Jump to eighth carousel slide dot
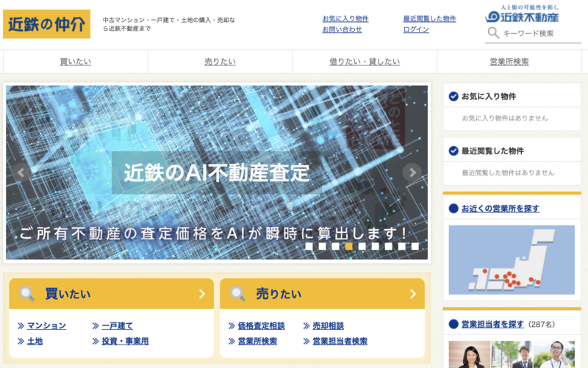 401,246
